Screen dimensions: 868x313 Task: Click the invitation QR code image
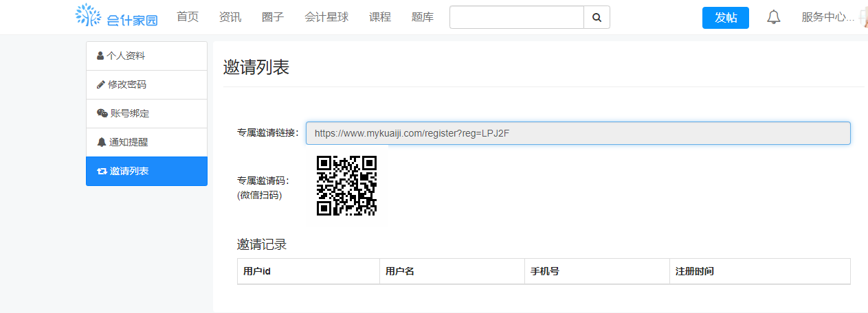(346, 185)
